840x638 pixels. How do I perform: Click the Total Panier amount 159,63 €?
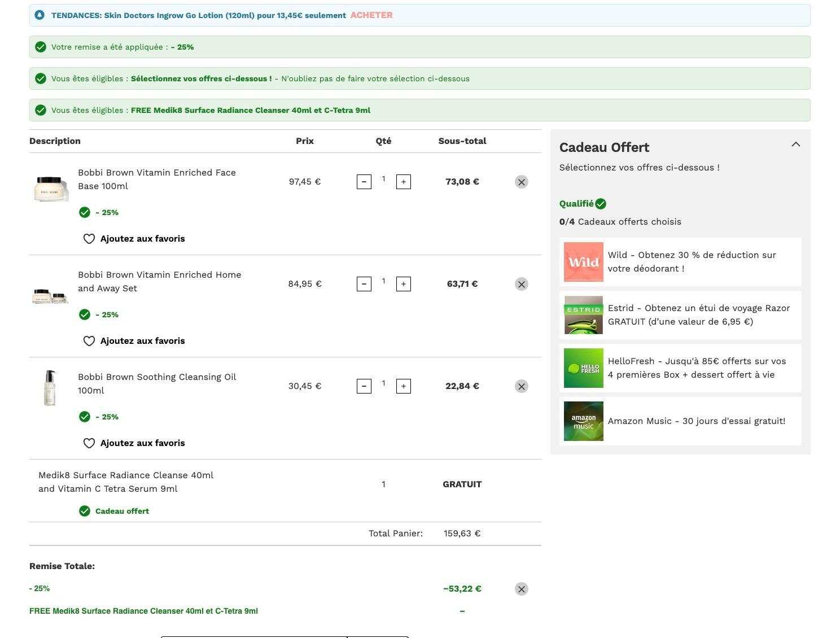click(x=462, y=534)
